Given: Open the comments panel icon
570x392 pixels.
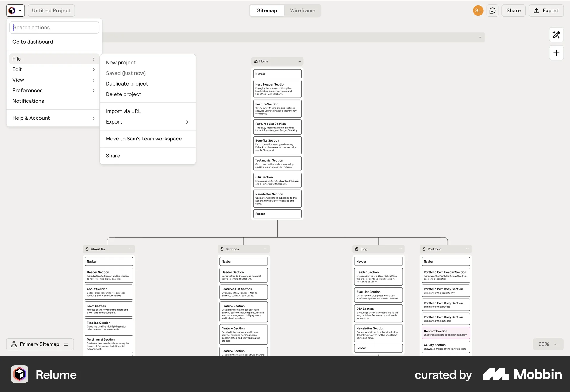Looking at the screenshot, I should [x=493, y=10].
